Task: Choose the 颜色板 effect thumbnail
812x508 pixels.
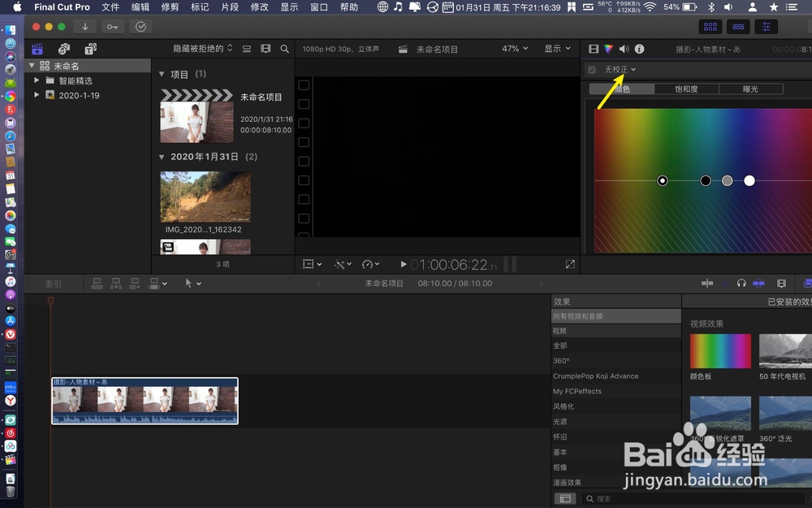Action: point(720,351)
